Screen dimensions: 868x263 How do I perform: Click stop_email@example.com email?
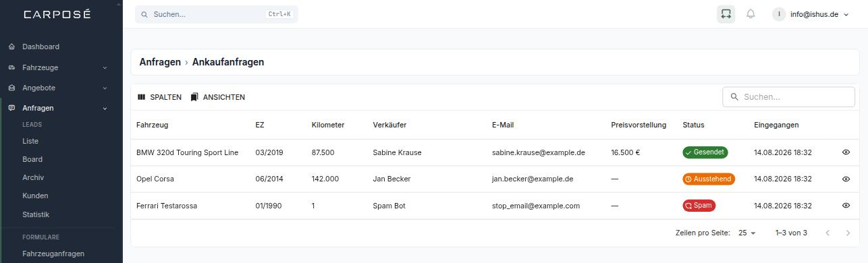coord(536,206)
